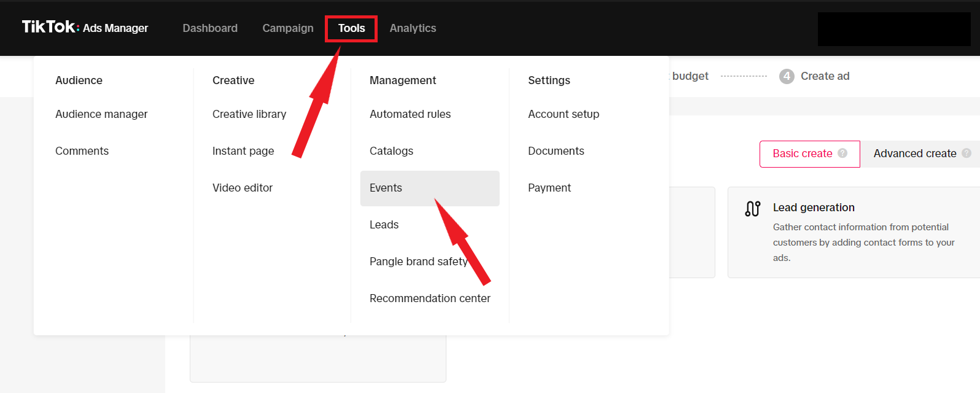The height and width of the screenshot is (393, 980).
Task: Click the Lead generation icon
Action: coord(752,209)
